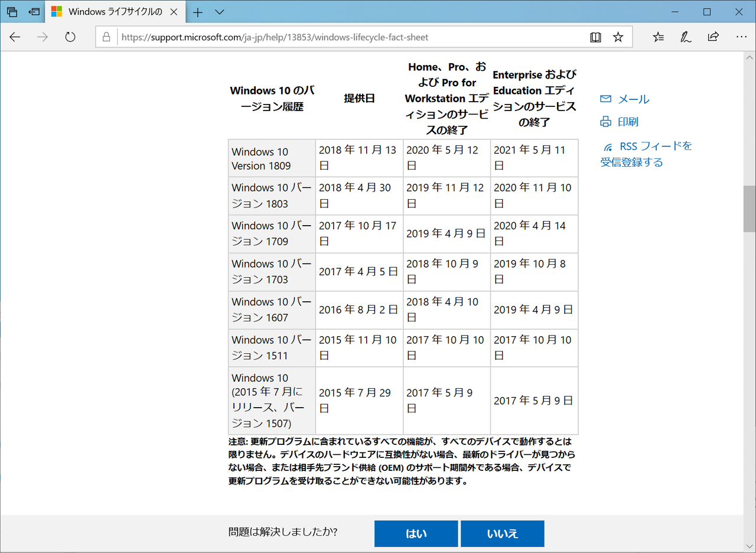Click the Windows 10 バージョン 1709 cell
Screen dimensions: 756x553
point(272,233)
